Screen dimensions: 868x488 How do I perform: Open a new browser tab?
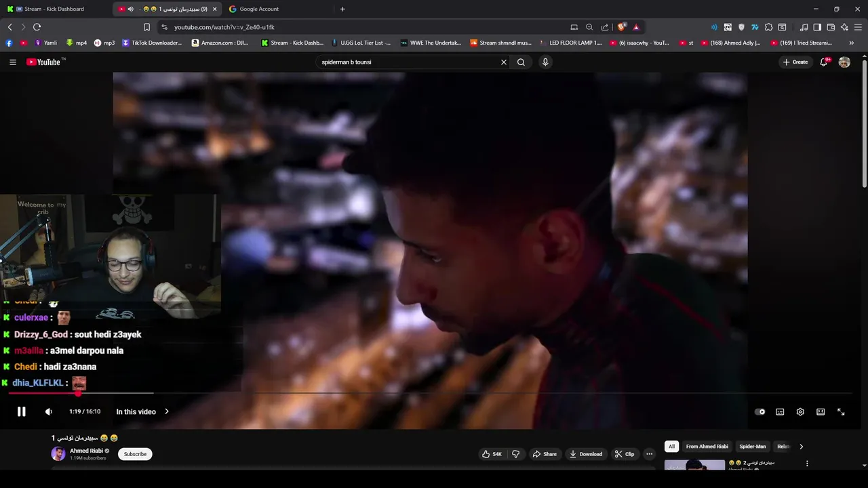coord(342,9)
